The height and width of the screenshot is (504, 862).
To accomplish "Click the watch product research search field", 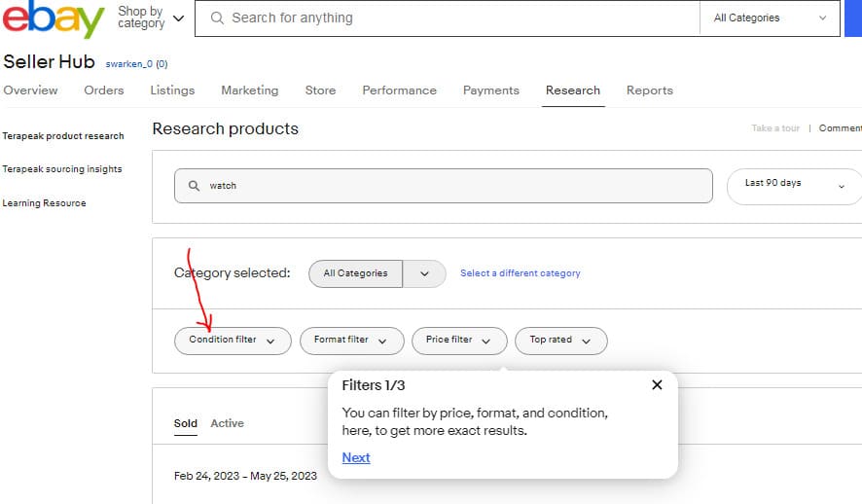I will pos(443,186).
